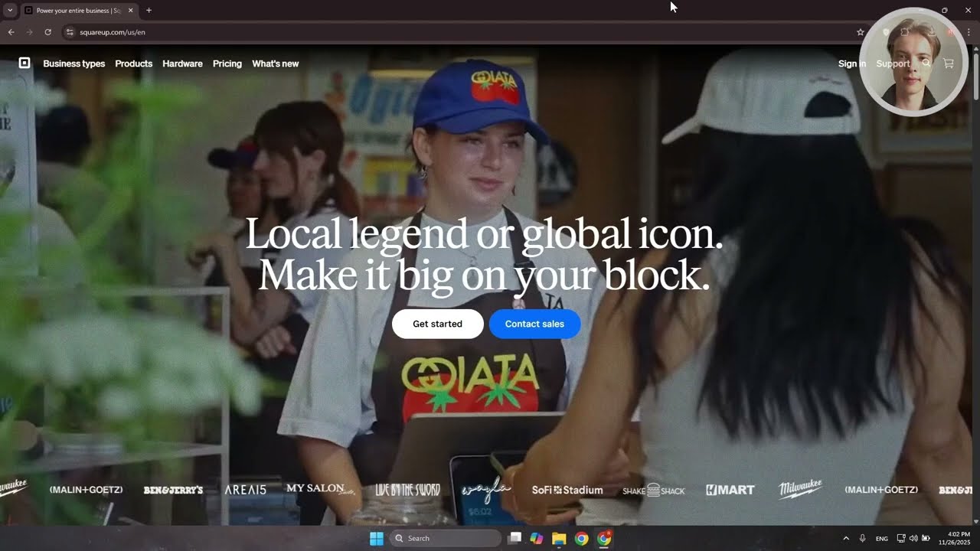Click the taskbar Search box
The width and height of the screenshot is (980, 551).
point(446,538)
